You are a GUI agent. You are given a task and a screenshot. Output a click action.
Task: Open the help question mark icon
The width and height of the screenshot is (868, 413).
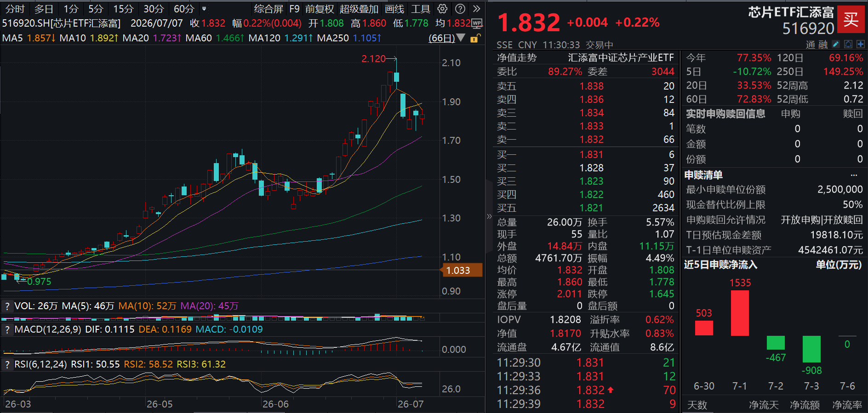click(460, 9)
